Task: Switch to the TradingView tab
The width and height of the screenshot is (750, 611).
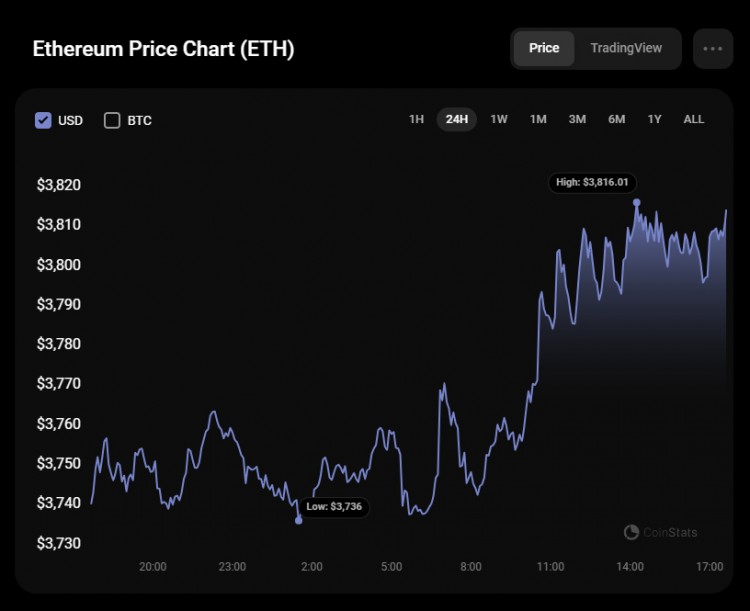Action: point(626,48)
